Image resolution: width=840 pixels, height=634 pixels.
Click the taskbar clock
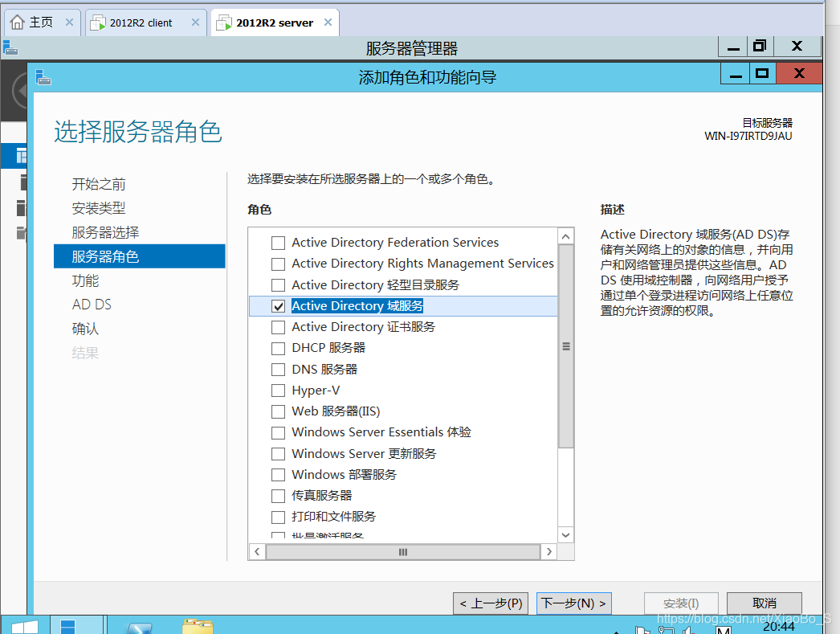click(x=778, y=626)
